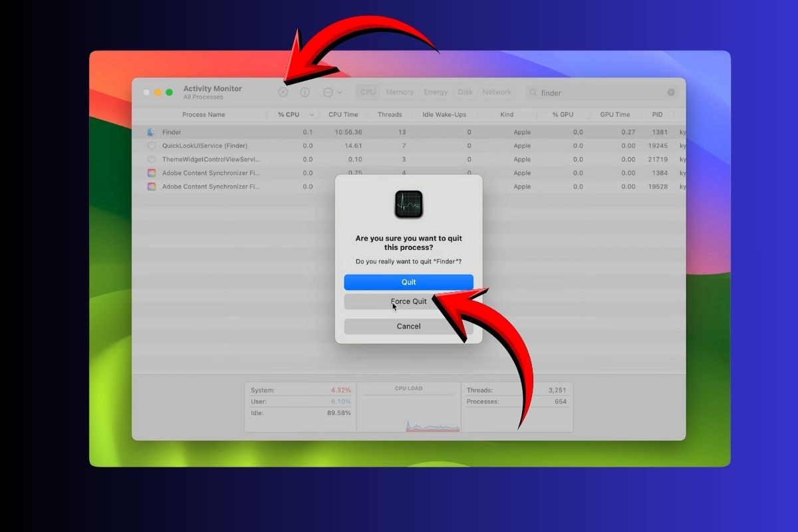Switch to the CPU tab

368,92
